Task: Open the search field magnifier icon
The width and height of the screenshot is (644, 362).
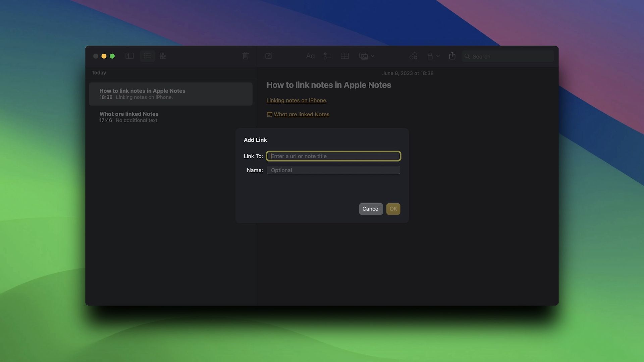Action: (467, 56)
